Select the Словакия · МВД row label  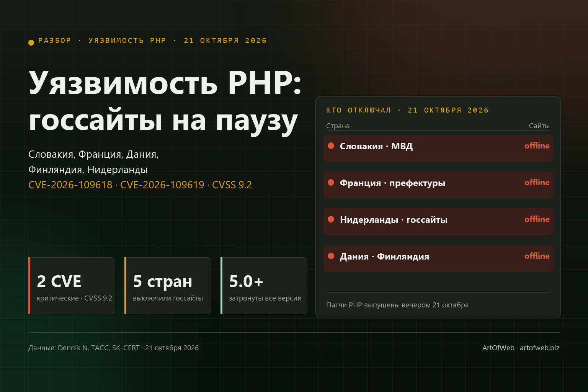click(376, 146)
